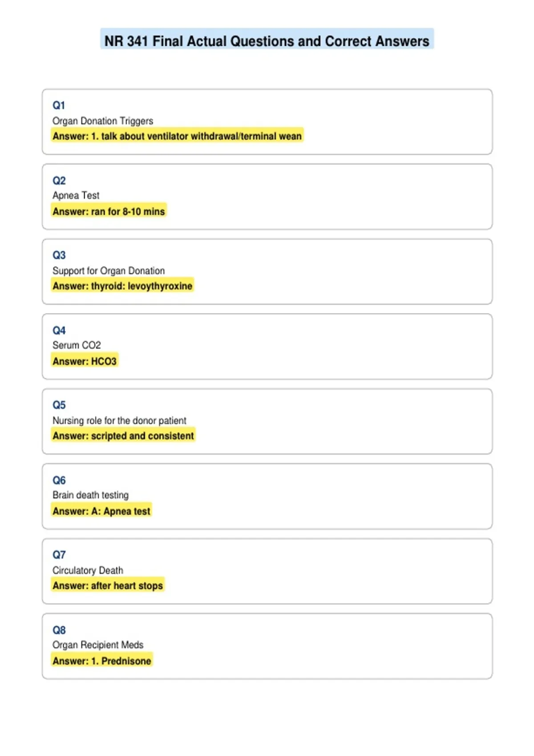
Task: Click the ventilator withdrawal highlighted answer
Action: [x=177, y=136]
